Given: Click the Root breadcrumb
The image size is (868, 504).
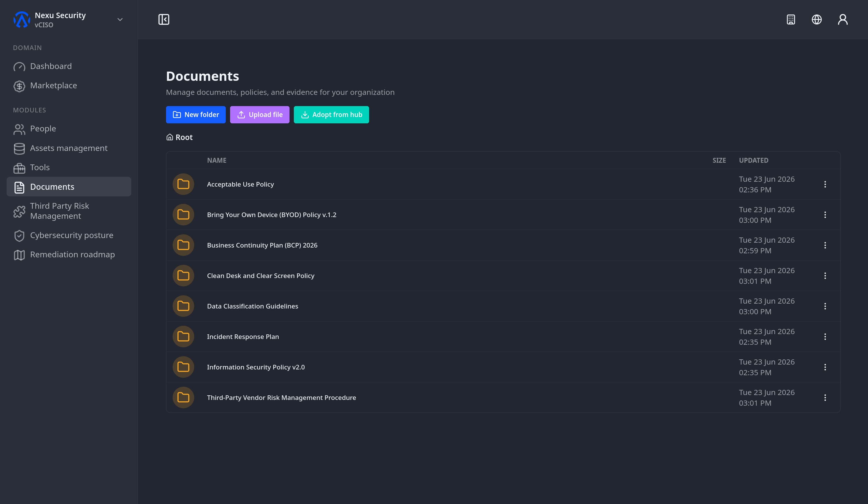Looking at the screenshot, I should [x=180, y=137].
